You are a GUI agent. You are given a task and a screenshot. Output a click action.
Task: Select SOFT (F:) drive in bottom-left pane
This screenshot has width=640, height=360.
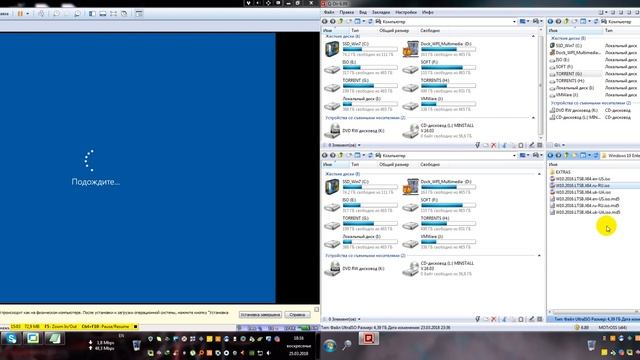click(x=439, y=205)
